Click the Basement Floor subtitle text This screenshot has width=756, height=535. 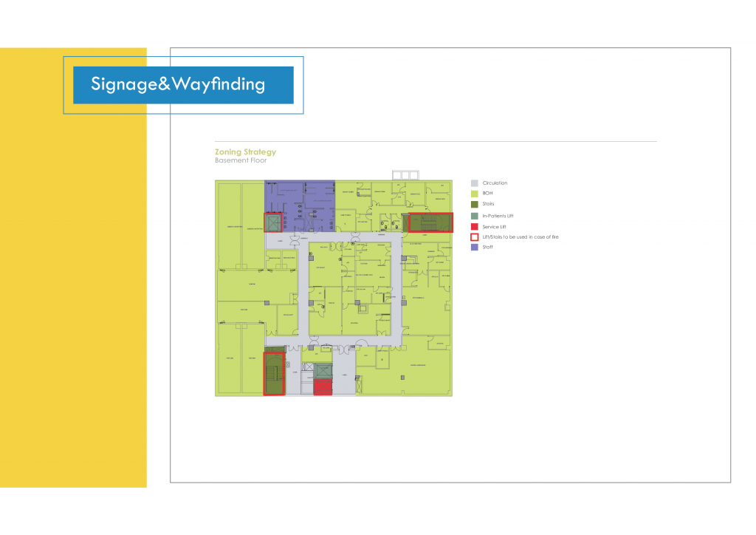click(241, 160)
